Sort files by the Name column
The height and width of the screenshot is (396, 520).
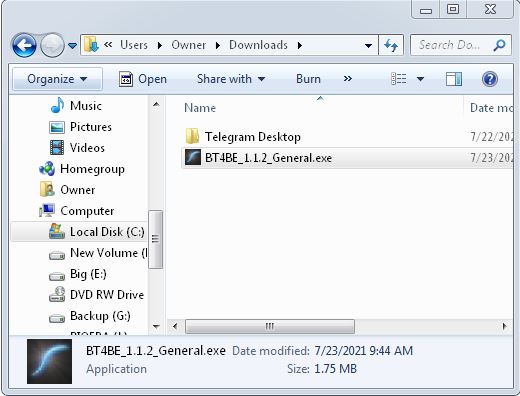200,108
